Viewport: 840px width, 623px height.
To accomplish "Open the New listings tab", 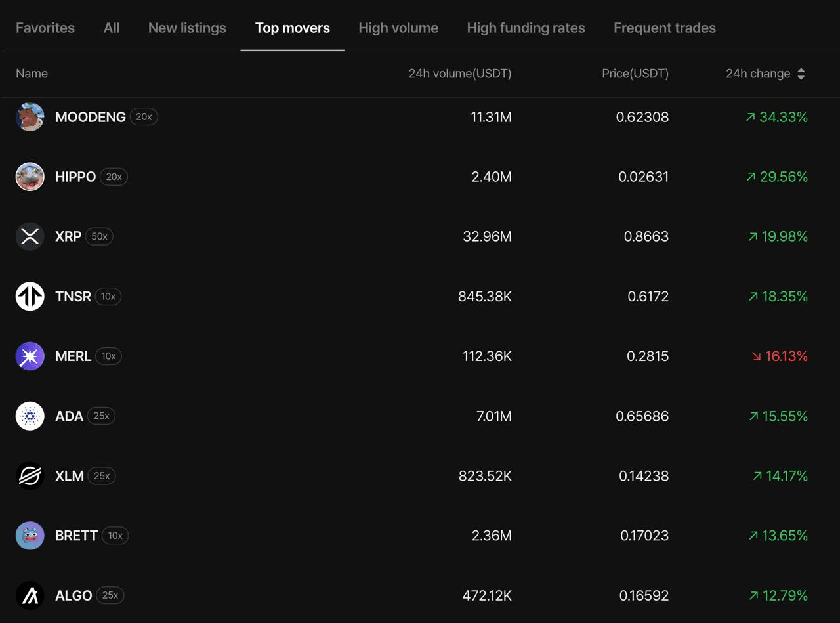I will pyautogui.click(x=187, y=28).
